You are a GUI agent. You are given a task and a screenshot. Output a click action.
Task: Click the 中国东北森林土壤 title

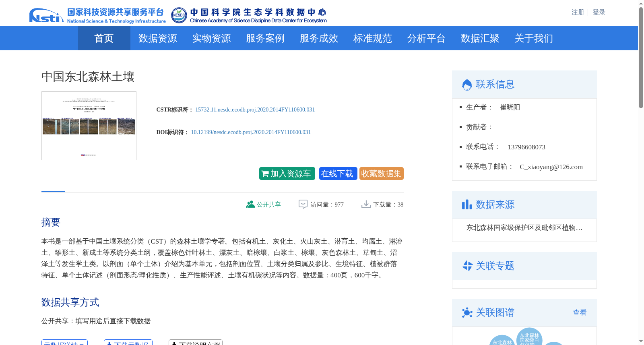pos(88,76)
